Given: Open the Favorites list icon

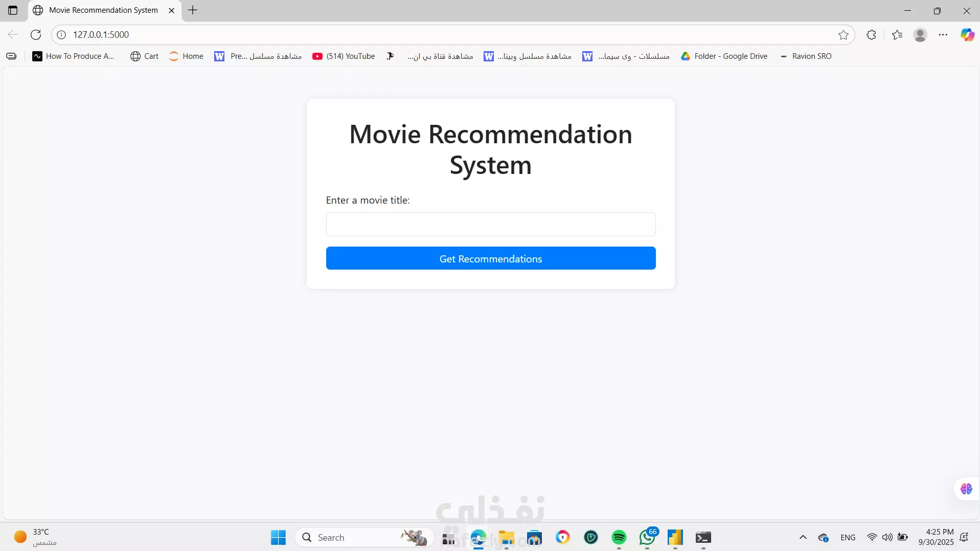Looking at the screenshot, I should [897, 35].
